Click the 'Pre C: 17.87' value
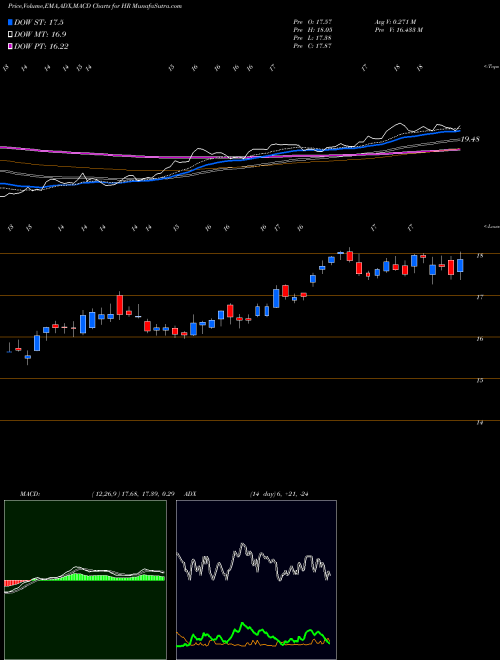The height and width of the screenshot is (660, 500). (x=313, y=46)
